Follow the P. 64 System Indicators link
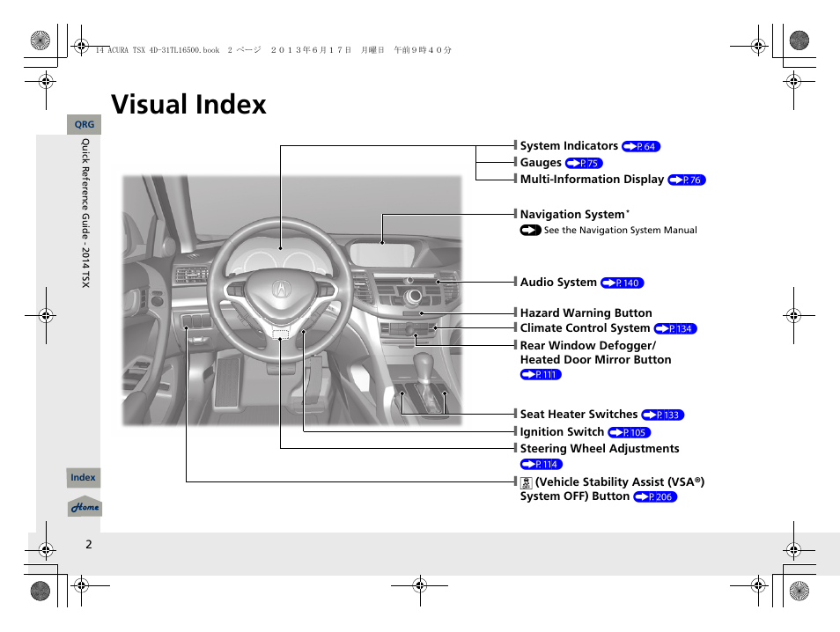 coord(641,146)
